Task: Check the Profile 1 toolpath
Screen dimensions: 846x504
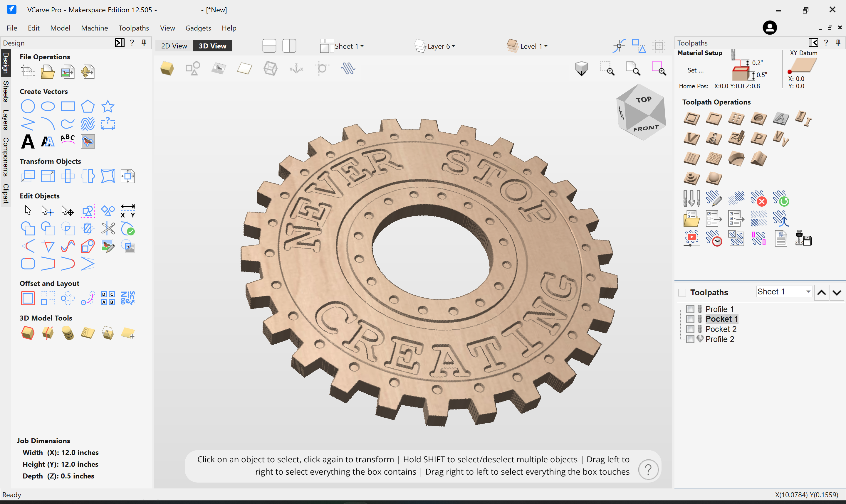Action: 690,309
